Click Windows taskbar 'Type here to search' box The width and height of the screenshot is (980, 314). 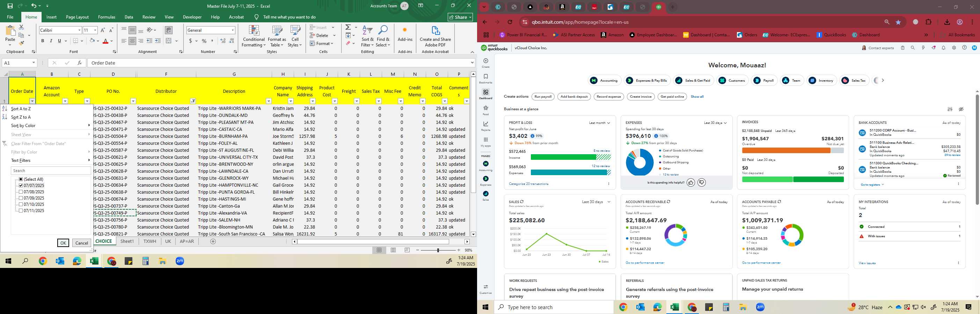554,307
